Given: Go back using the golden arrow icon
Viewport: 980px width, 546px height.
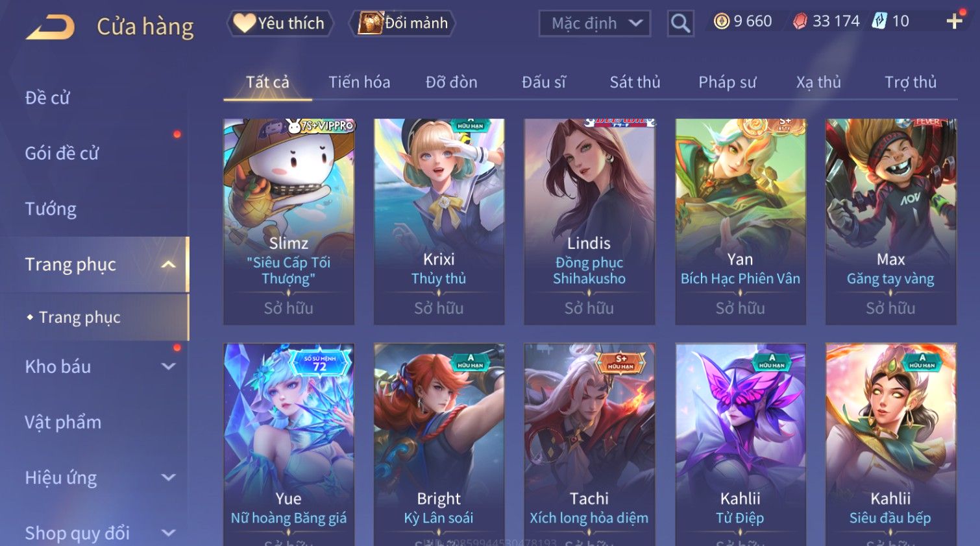Looking at the screenshot, I should click(x=51, y=27).
